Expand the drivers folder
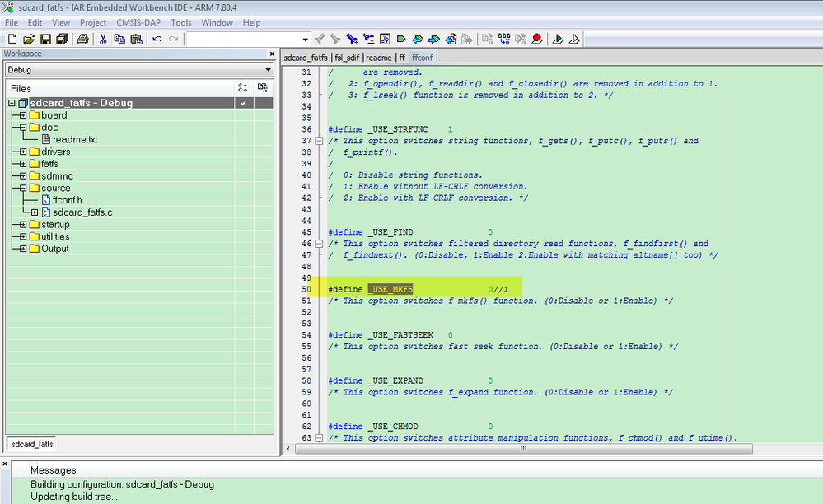 pos(23,152)
